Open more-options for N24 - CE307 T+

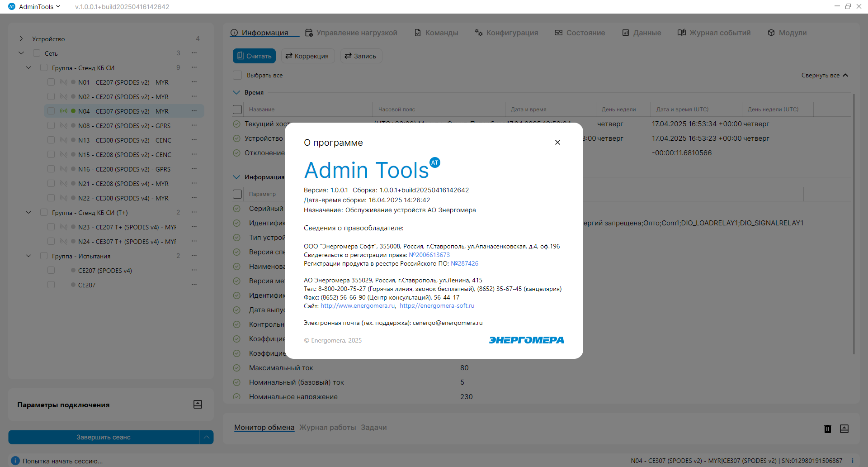coord(194,241)
